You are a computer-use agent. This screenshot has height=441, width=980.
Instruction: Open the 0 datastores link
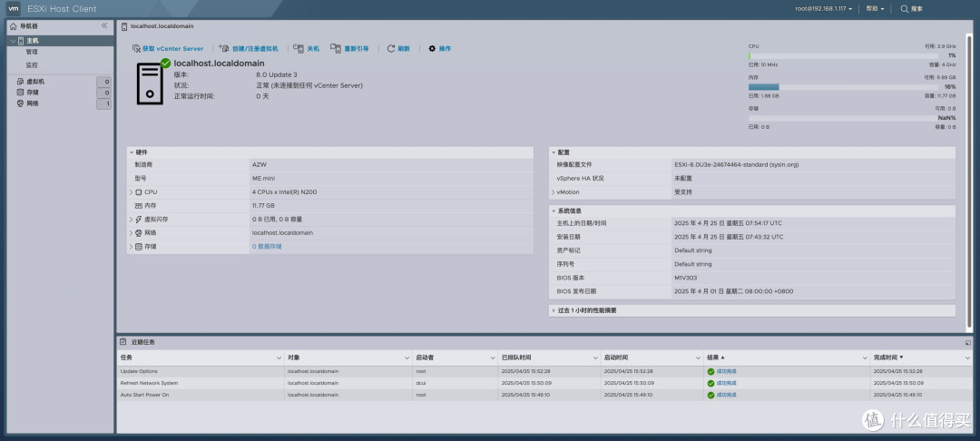[266, 247]
